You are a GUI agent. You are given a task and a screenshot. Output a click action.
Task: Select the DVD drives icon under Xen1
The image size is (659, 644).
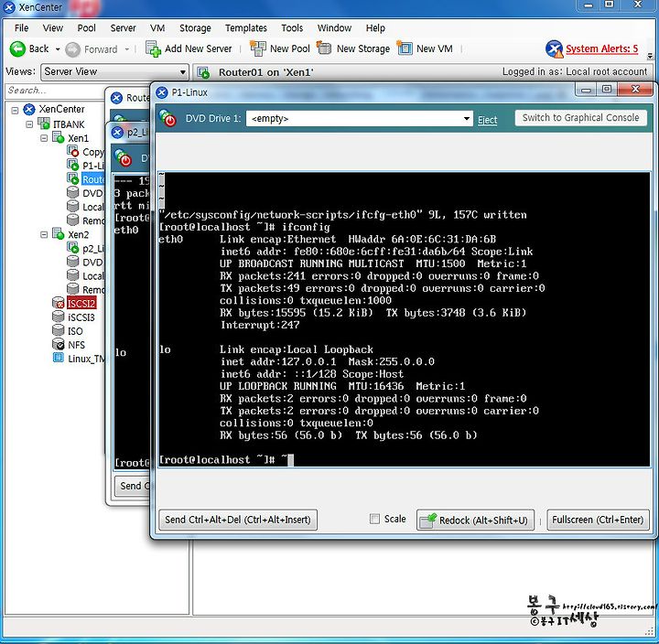tap(72, 192)
